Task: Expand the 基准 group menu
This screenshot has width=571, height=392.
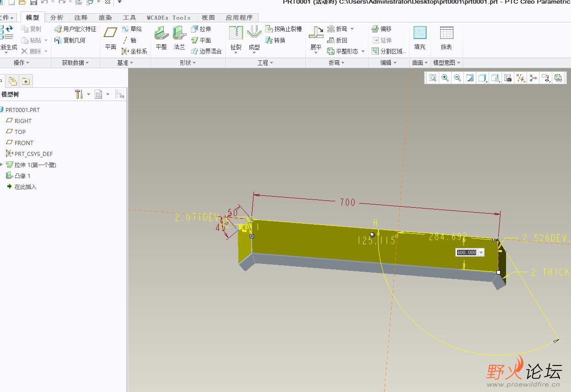Action: click(x=125, y=63)
